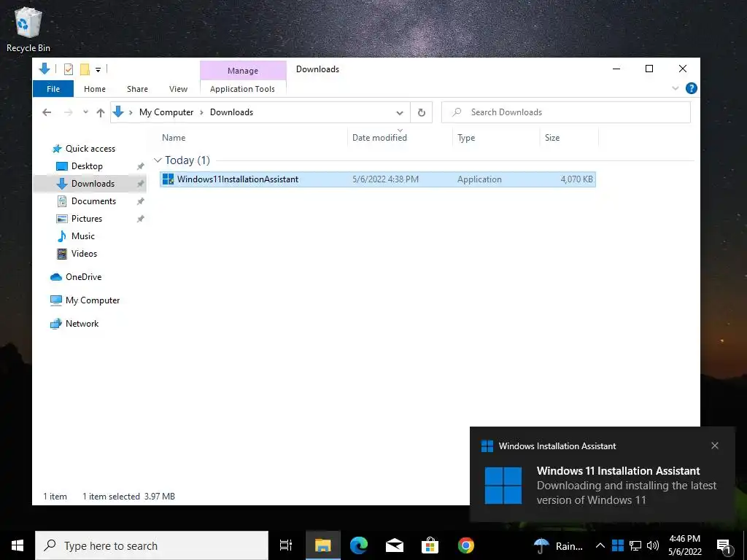This screenshot has height=560, width=747.
Task: Dismiss the Windows Installation Assistant notification
Action: (715, 446)
